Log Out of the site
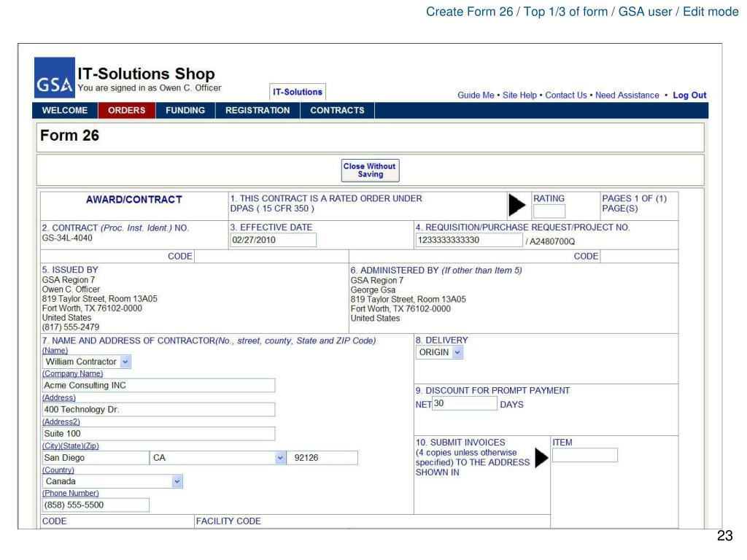Viewport: 747px width, 560px height. pos(689,96)
